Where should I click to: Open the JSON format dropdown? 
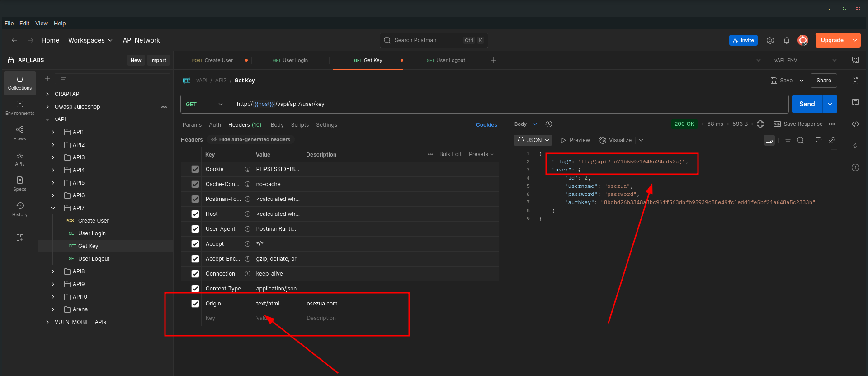(533, 140)
